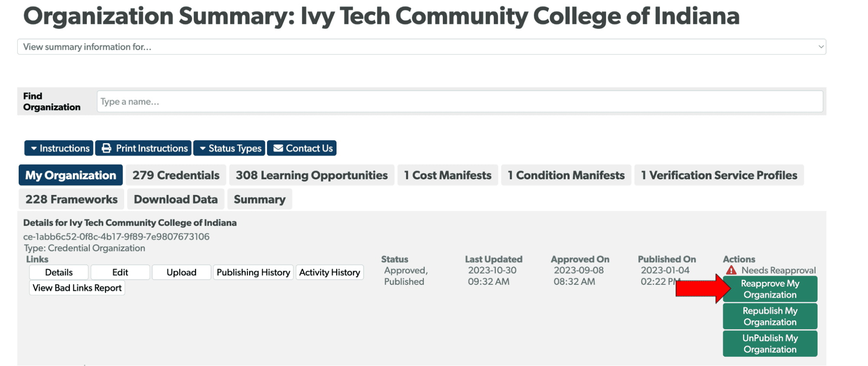868x366 pixels.
Task: Click the Reapprove My Organization button
Action: point(770,289)
